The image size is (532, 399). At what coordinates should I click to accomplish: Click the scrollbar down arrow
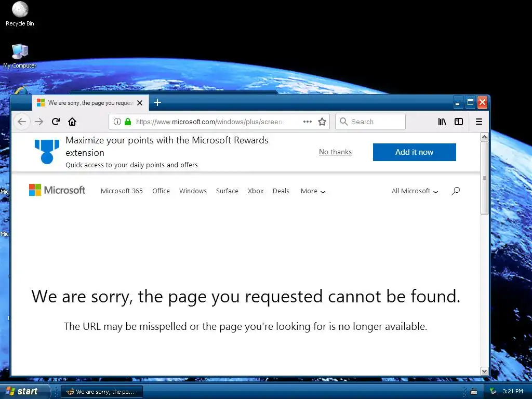click(x=485, y=371)
